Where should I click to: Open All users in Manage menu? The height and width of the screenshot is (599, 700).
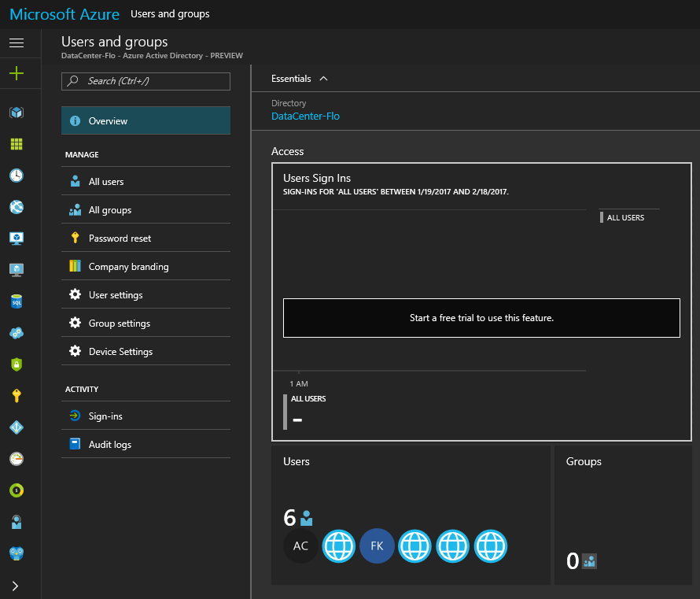coord(106,182)
